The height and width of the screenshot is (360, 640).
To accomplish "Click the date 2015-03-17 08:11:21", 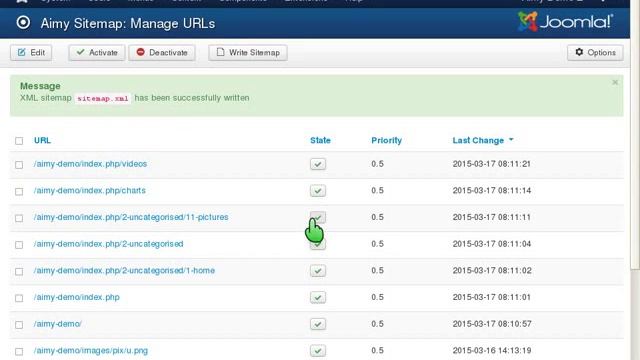I will (x=491, y=164).
